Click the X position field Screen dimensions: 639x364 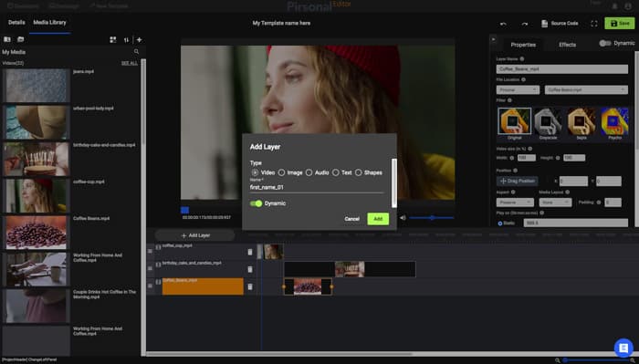573,181
